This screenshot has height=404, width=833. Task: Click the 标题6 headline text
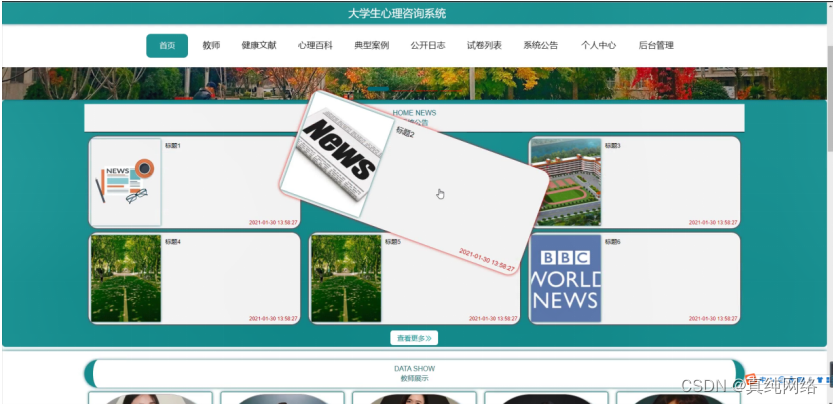613,242
